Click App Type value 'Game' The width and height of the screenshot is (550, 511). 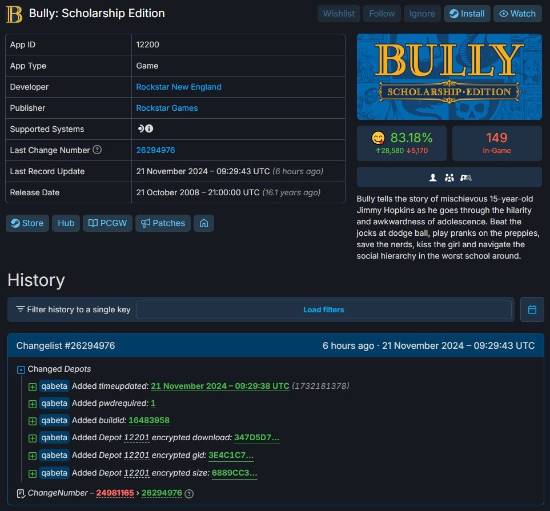pos(147,66)
